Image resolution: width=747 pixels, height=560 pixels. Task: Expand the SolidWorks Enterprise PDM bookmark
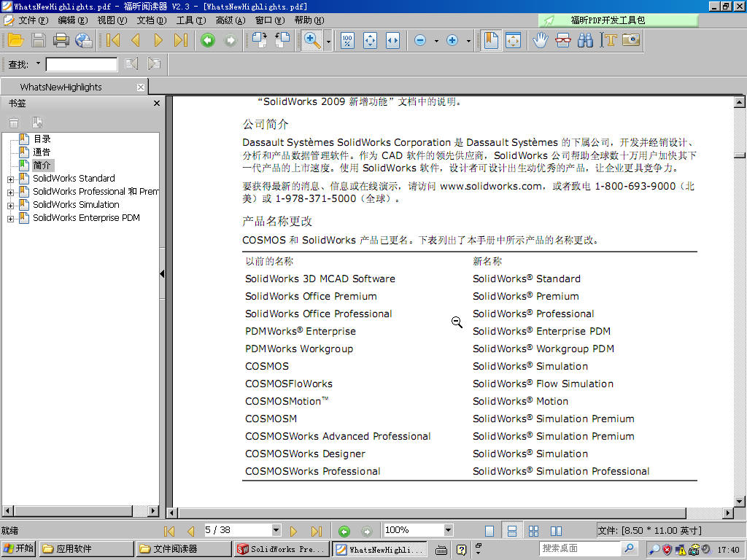(10, 219)
